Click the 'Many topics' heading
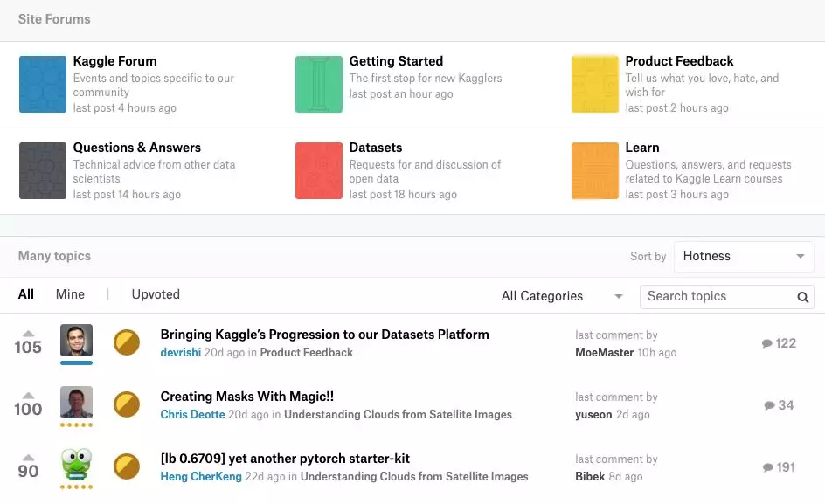825x504 pixels. click(x=54, y=256)
